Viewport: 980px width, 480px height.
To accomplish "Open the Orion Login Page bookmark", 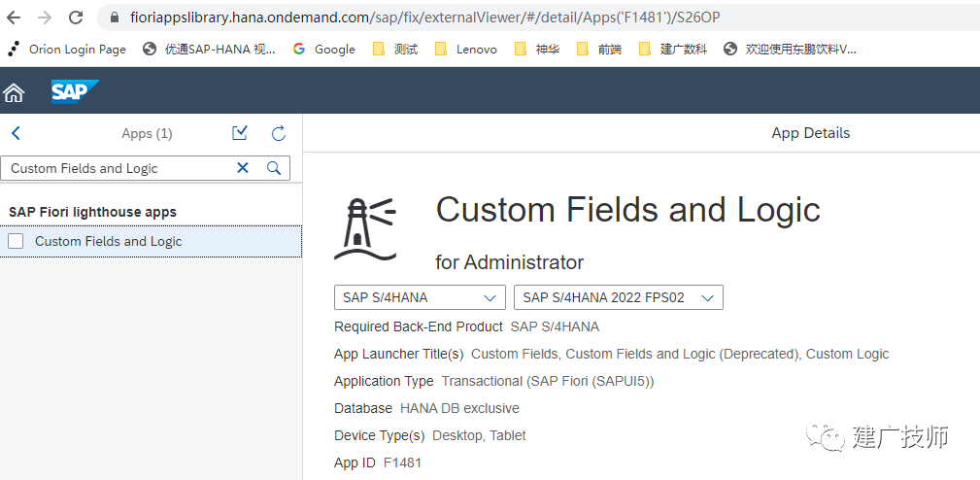I will pos(66,49).
